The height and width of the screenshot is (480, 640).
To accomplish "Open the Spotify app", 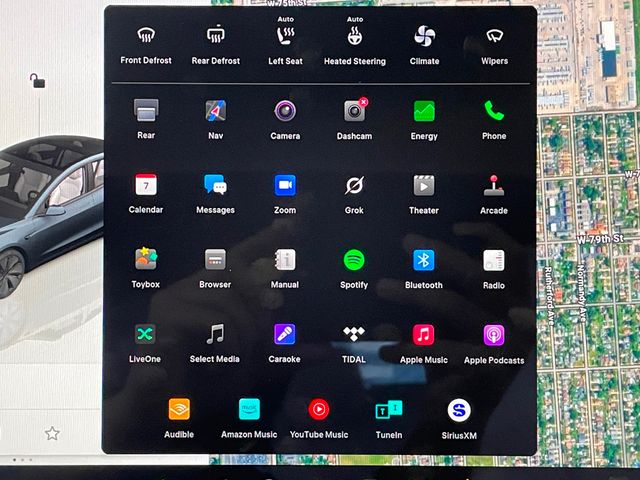I will [354, 260].
